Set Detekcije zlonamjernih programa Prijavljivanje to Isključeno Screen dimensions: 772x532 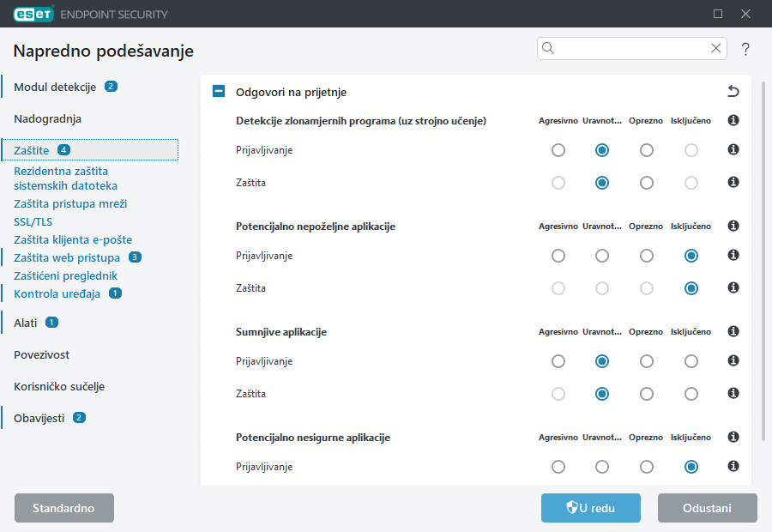coord(690,149)
